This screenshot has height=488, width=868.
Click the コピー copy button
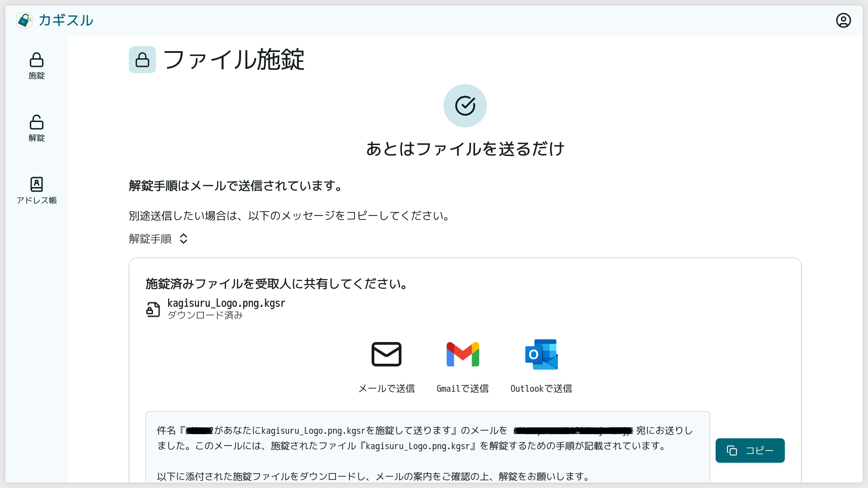750,450
